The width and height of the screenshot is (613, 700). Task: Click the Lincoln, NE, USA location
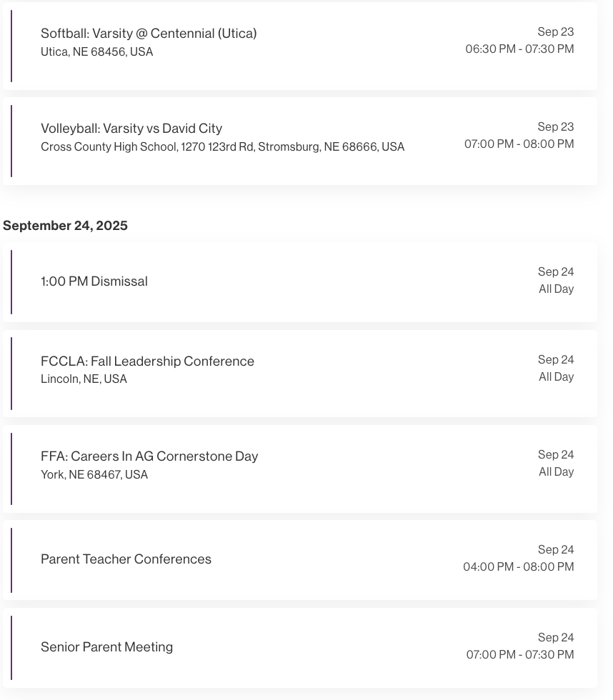point(84,379)
